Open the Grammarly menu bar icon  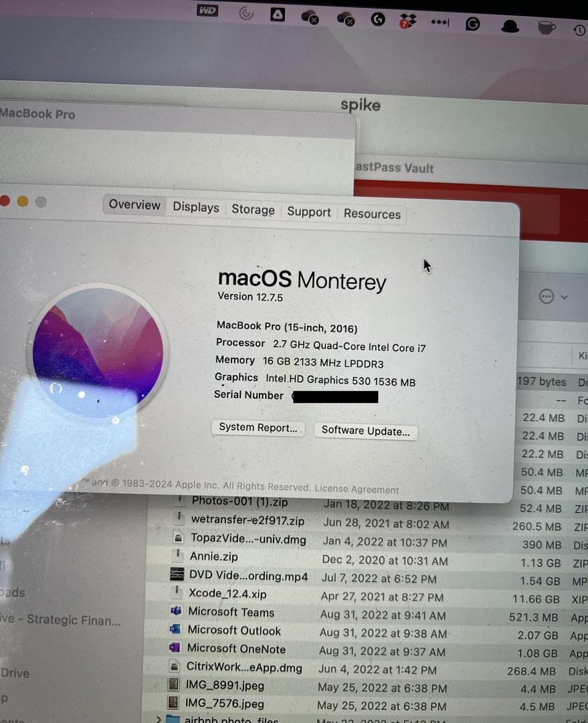(472, 23)
